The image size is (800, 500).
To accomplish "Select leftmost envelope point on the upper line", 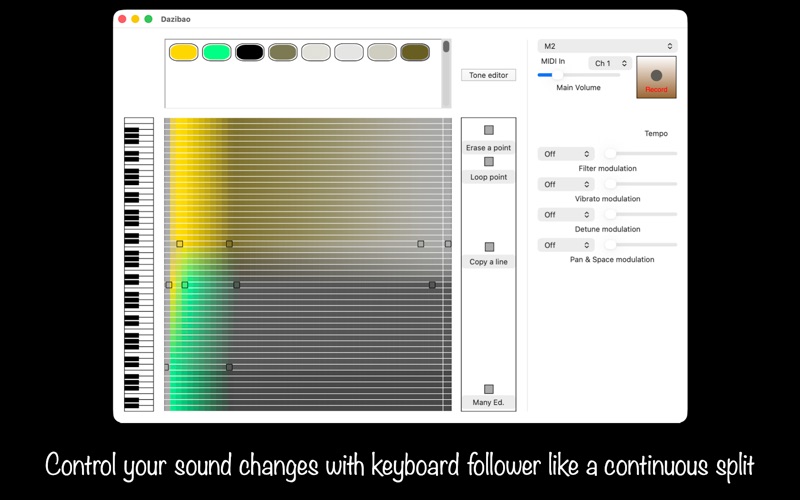I will coord(180,244).
